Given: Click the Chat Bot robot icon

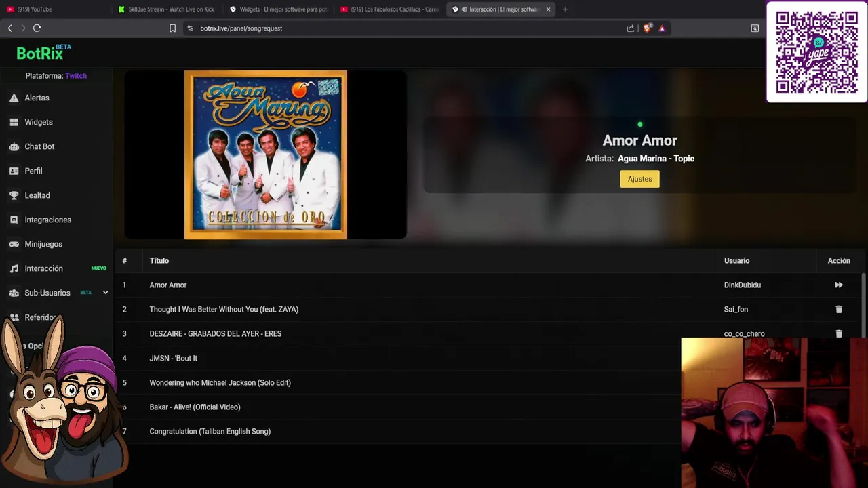Looking at the screenshot, I should pyautogui.click(x=14, y=146).
